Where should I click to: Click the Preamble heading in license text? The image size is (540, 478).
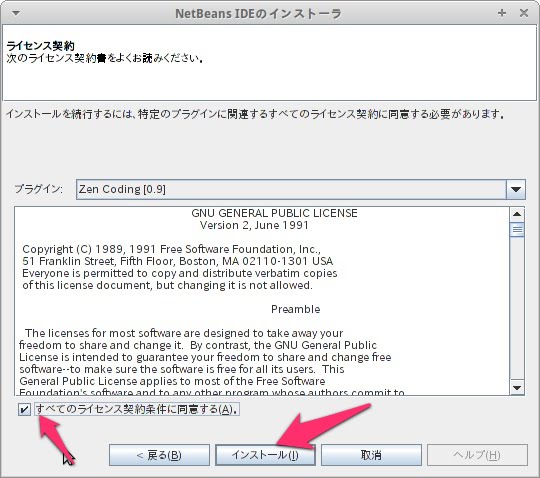click(x=295, y=309)
